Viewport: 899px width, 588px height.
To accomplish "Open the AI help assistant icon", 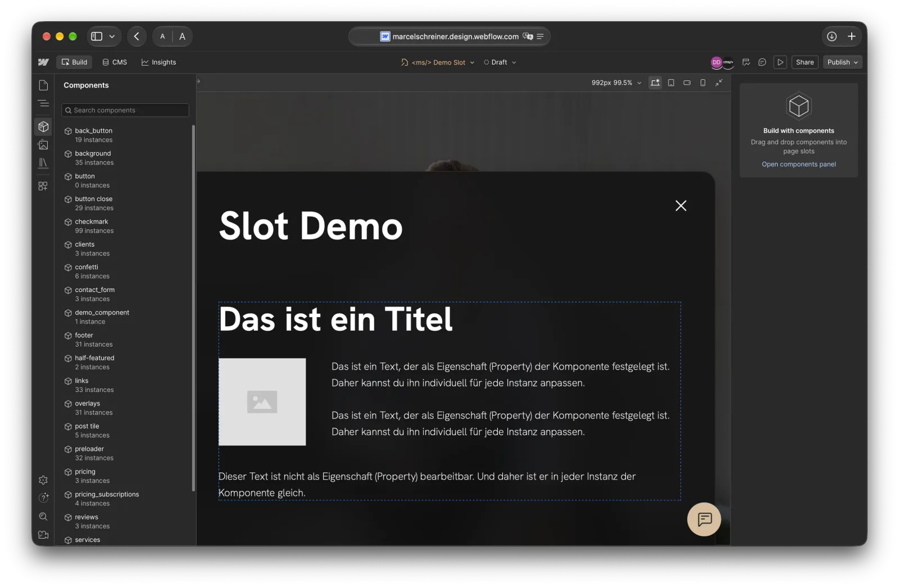I will (43, 498).
